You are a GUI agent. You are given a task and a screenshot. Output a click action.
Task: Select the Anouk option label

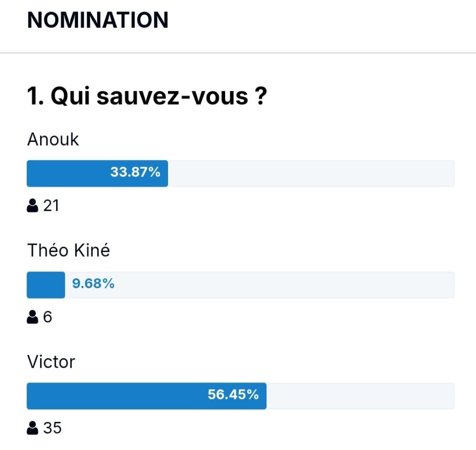click(x=53, y=140)
